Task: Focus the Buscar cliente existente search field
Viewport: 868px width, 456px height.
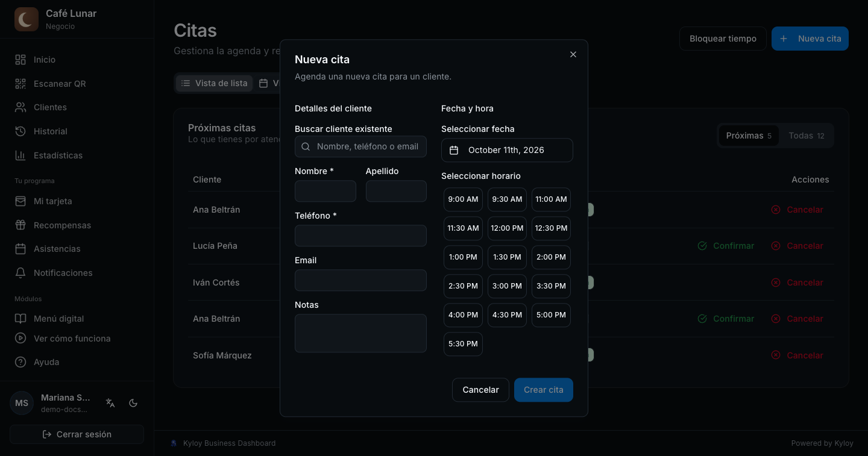Action: click(360, 146)
